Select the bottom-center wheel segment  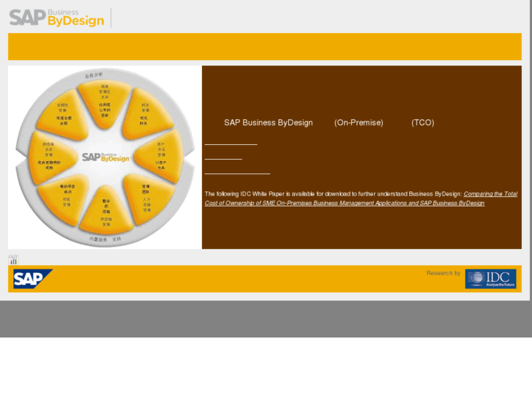[106, 212]
